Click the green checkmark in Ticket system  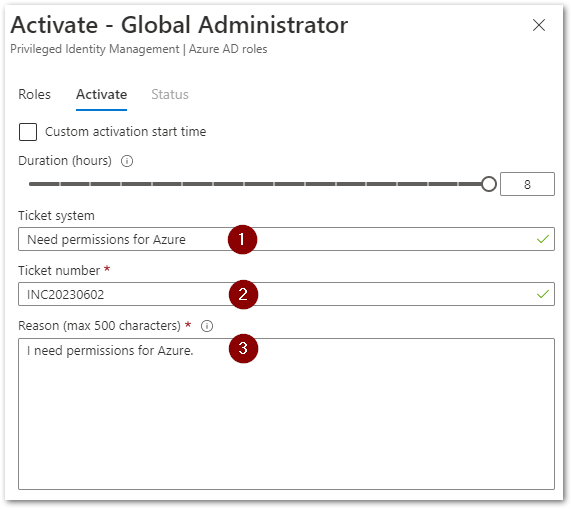(x=542, y=239)
